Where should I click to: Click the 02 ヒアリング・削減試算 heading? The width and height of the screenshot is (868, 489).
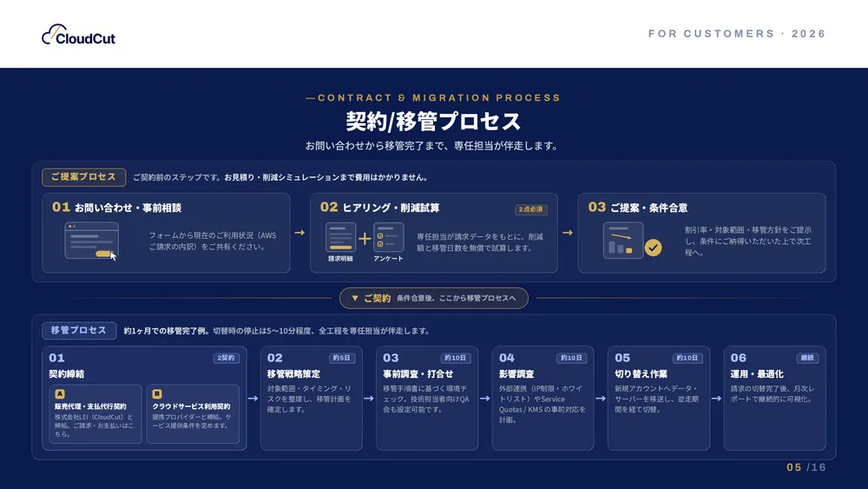(380, 208)
